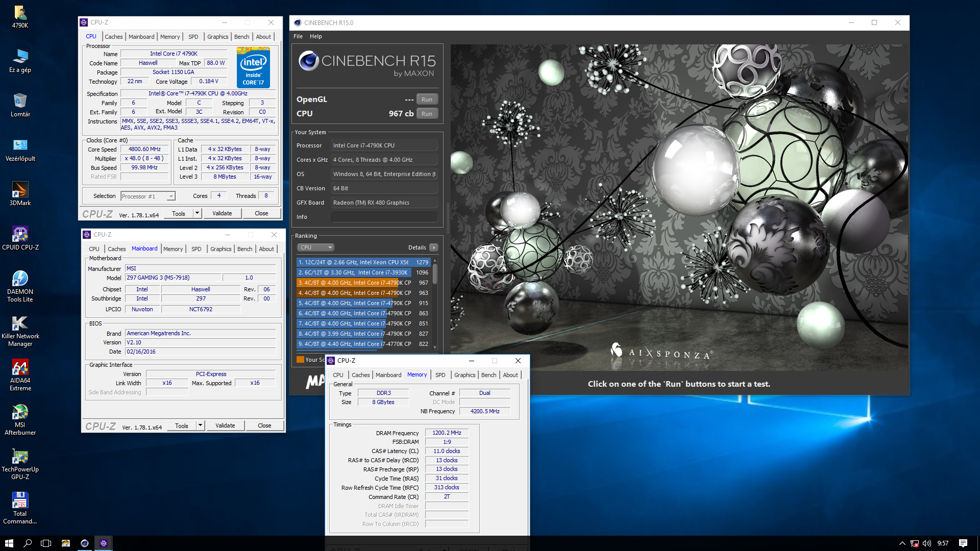The image size is (980, 551).
Task: Open the Action Center notifications icon
Action: (963, 543)
